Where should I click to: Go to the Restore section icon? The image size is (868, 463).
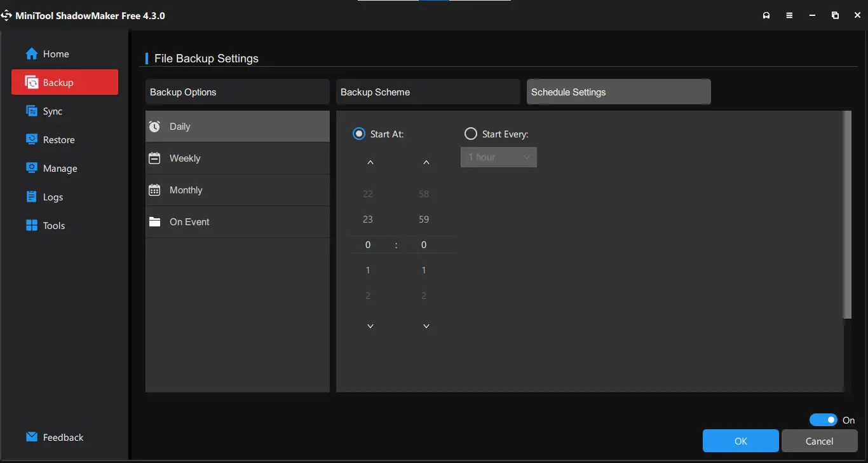[x=32, y=140]
